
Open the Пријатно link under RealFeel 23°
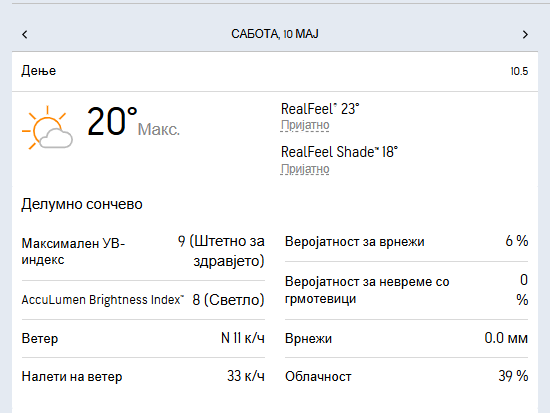[305, 125]
